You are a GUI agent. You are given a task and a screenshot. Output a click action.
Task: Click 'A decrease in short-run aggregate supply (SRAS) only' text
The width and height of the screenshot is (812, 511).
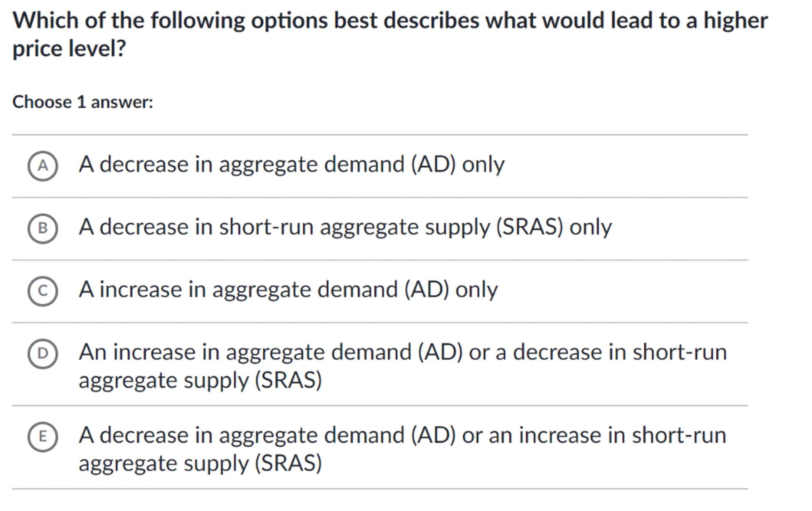point(345,227)
